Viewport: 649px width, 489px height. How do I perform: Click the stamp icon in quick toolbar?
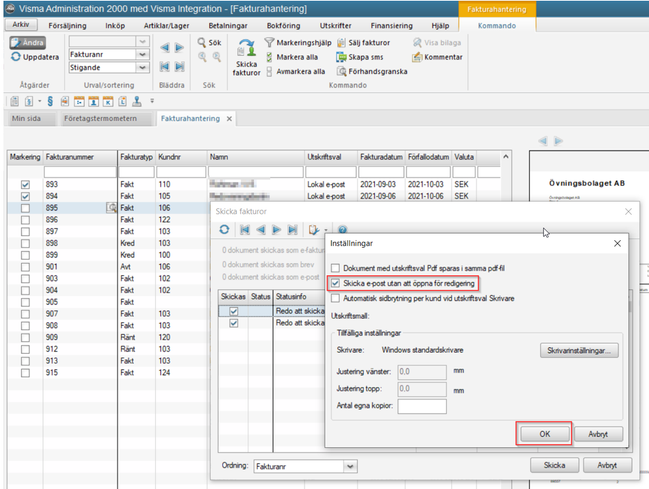[x=137, y=101]
